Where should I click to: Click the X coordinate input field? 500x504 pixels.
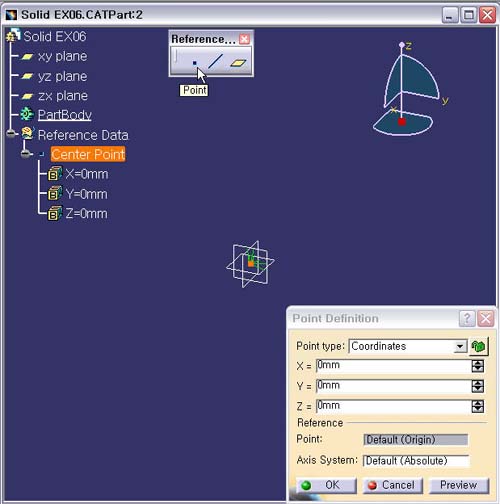(393, 366)
